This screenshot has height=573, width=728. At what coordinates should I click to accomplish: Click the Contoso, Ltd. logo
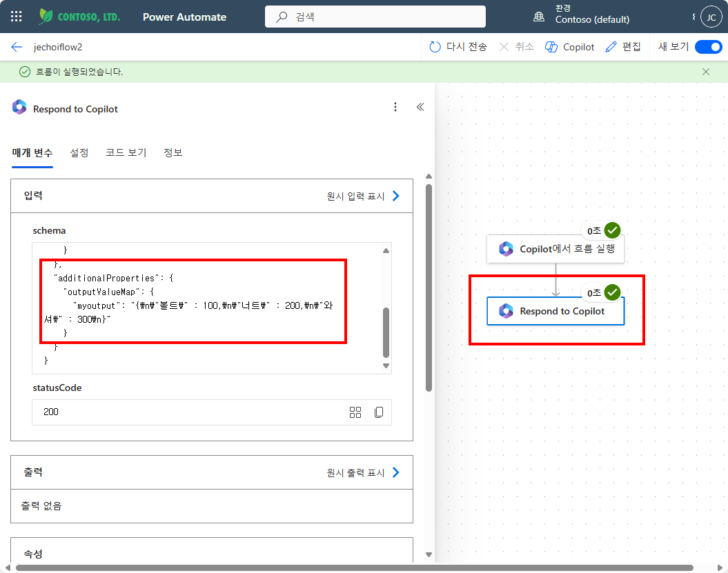79,17
